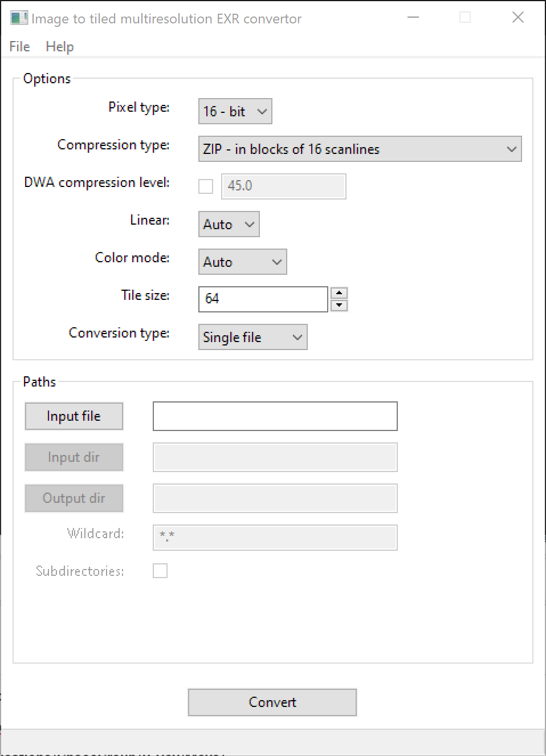Click the Output dir button

point(74,498)
